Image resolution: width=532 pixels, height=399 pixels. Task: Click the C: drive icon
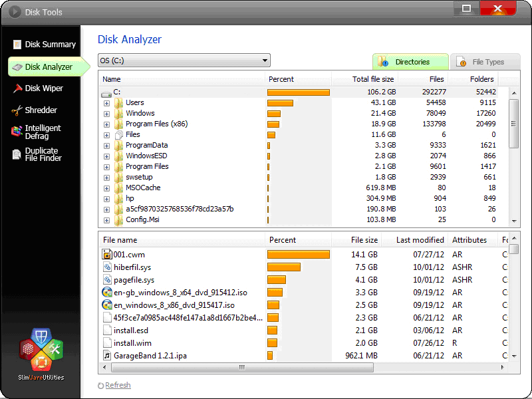click(x=106, y=93)
